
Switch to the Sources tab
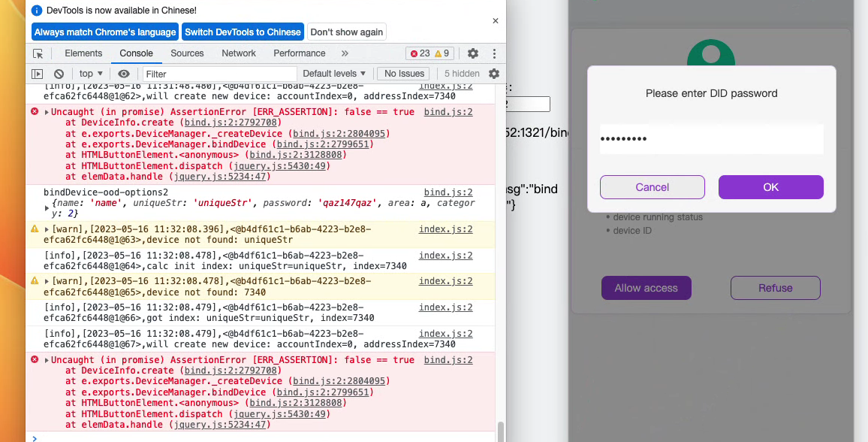[x=186, y=53]
